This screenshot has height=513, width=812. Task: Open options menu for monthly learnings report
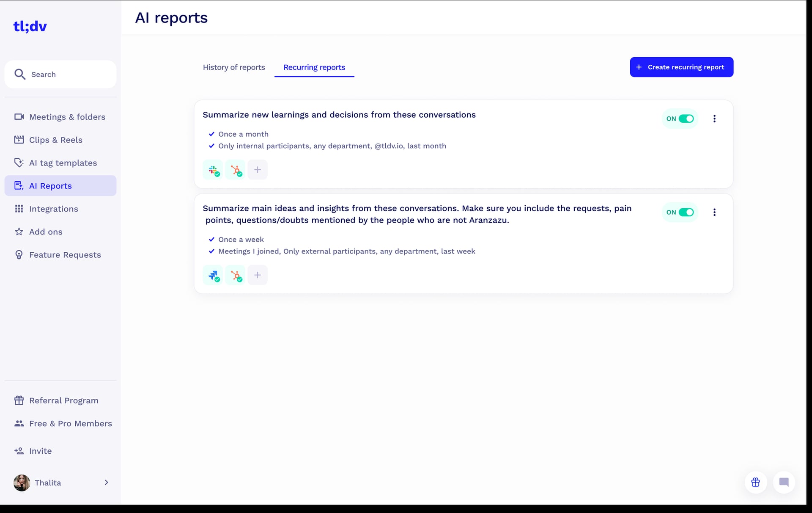tap(714, 119)
